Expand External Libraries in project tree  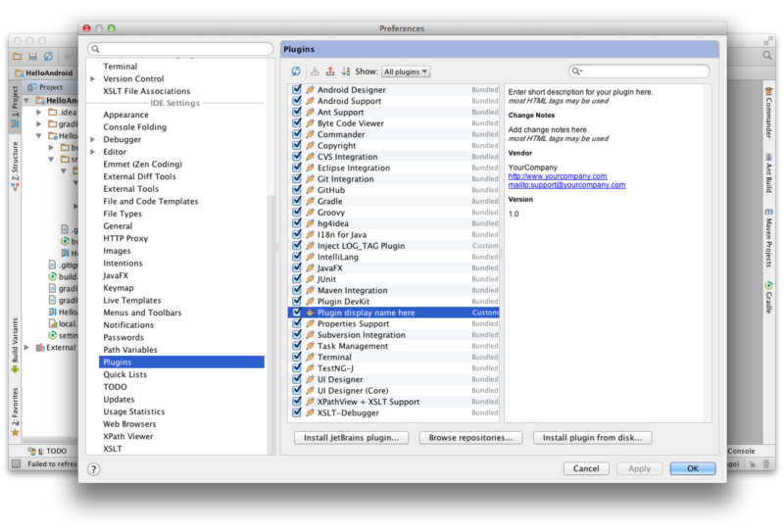pyautogui.click(x=26, y=348)
